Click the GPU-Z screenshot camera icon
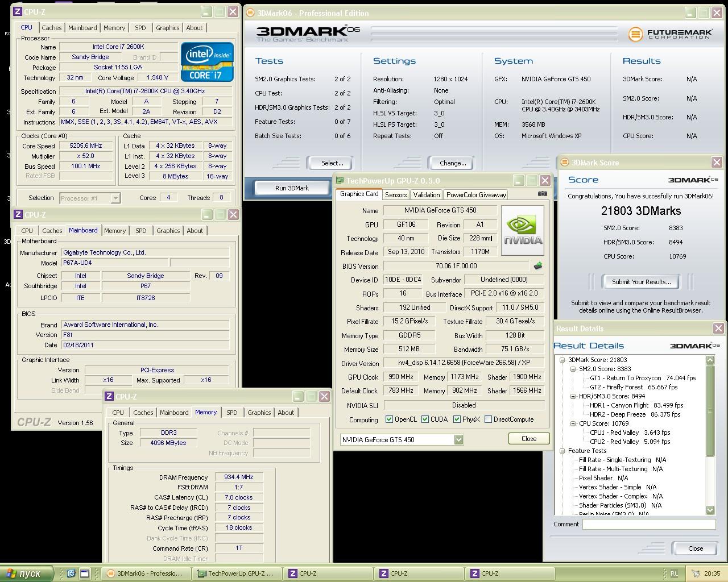728x582 pixels. (x=543, y=194)
